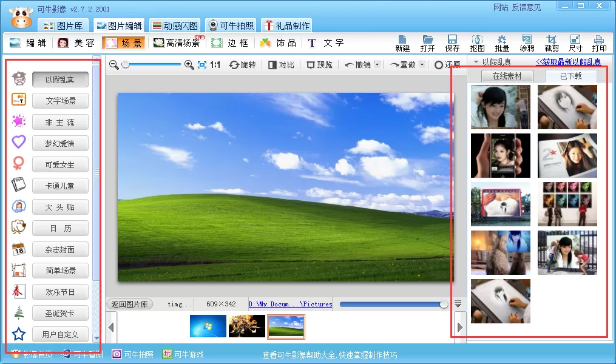Open the D:\My Docum...\Pictures path link
The width and height of the screenshot is (616, 364).
coord(290,304)
